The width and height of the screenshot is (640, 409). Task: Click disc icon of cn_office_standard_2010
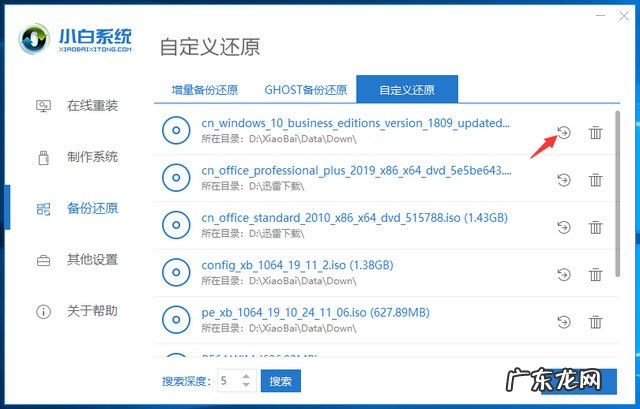click(x=176, y=225)
